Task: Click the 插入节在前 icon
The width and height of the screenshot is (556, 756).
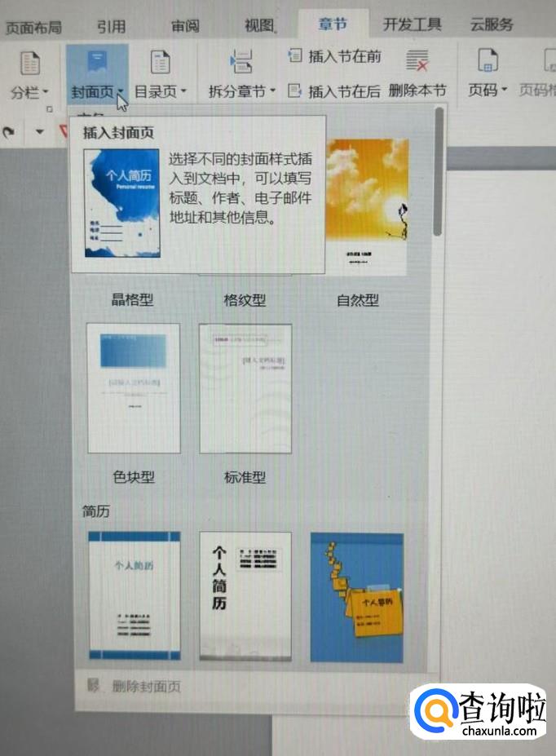Action: pyautogui.click(x=295, y=55)
